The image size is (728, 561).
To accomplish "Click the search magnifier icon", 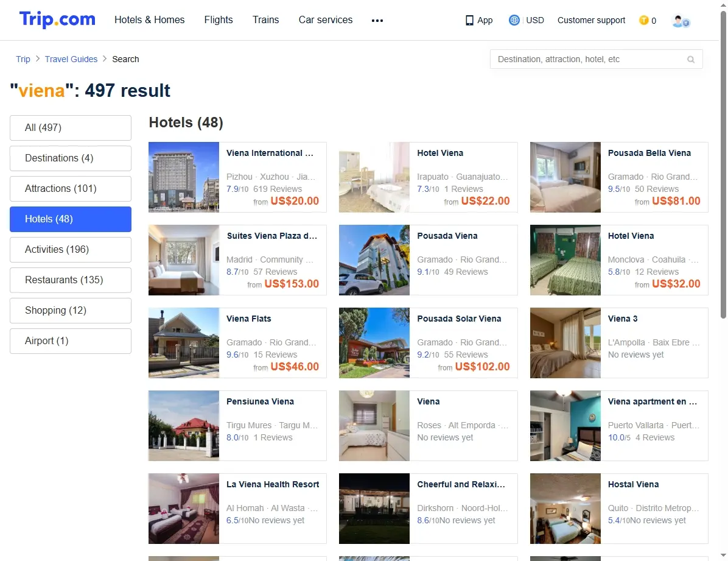I will click(x=691, y=60).
